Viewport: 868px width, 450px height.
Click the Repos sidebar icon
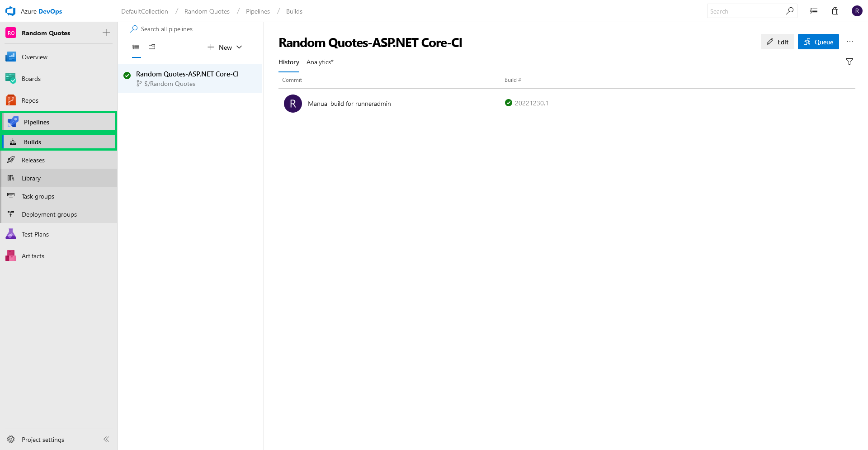11,100
